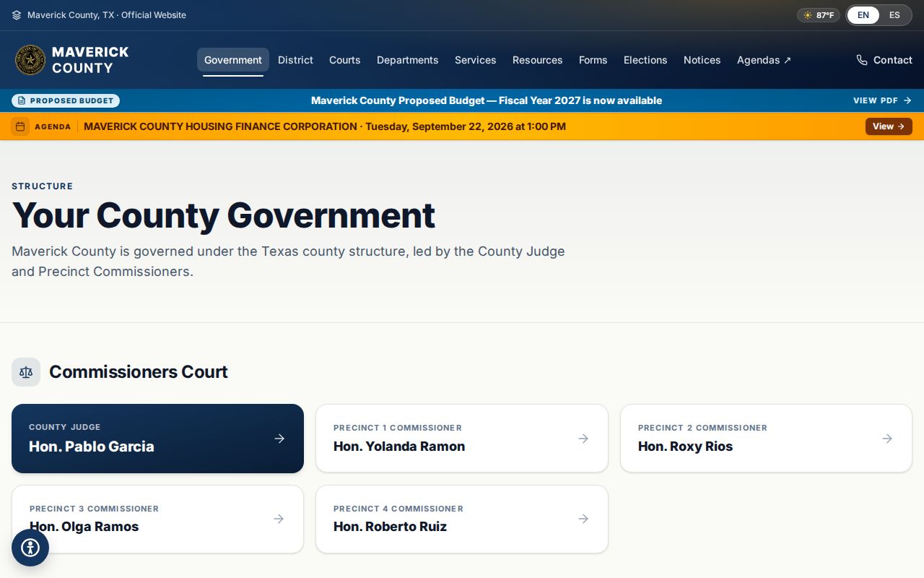Click VIEW PDF for the proposed budget
This screenshot has width=924, height=578.
(882, 100)
